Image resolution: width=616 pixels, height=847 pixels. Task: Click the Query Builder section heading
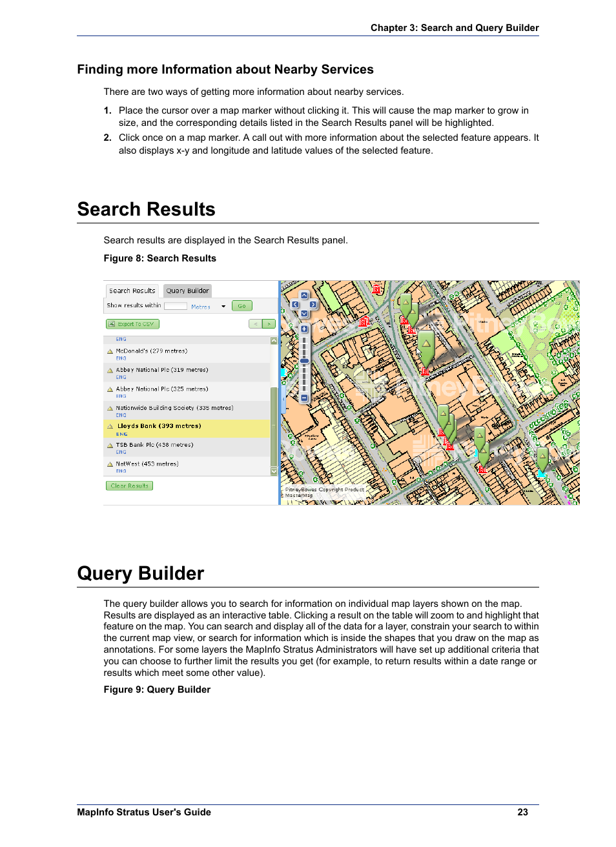141,573
